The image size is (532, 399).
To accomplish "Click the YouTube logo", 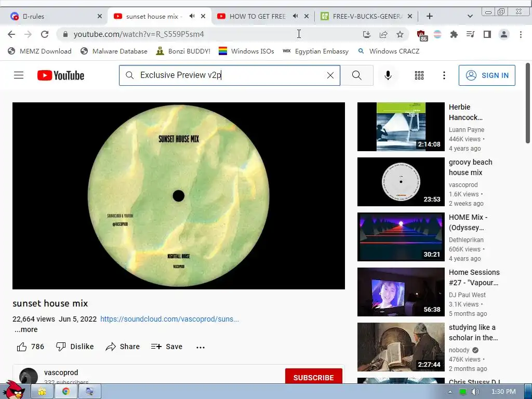I will 61,75.
